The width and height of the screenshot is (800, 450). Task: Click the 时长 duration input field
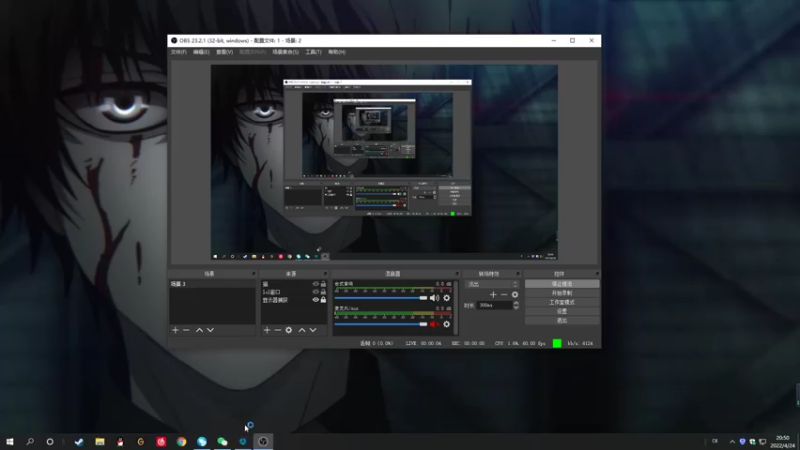[494, 305]
